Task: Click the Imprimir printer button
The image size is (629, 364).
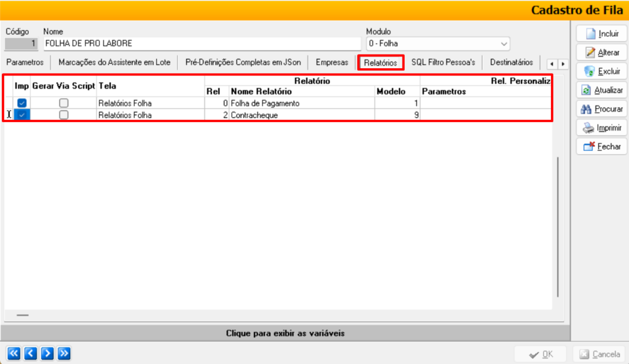Action: click(x=601, y=128)
